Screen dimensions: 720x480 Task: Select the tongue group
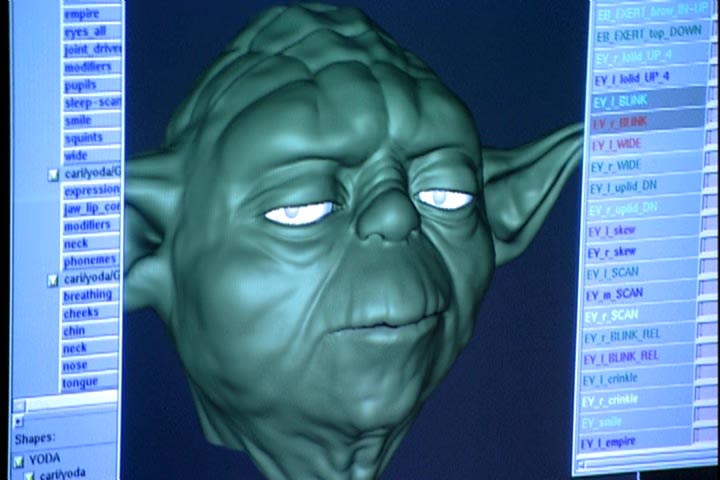point(90,382)
